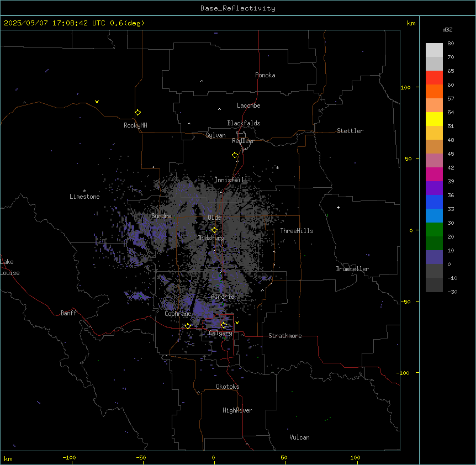The height and width of the screenshot is (465, 476).
Task: Click the yellow diamond marker above RockyMH
Action: click(x=138, y=112)
